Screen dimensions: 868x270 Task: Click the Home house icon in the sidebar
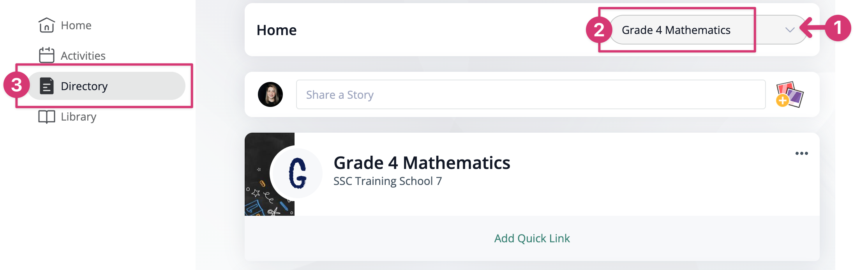click(x=47, y=25)
